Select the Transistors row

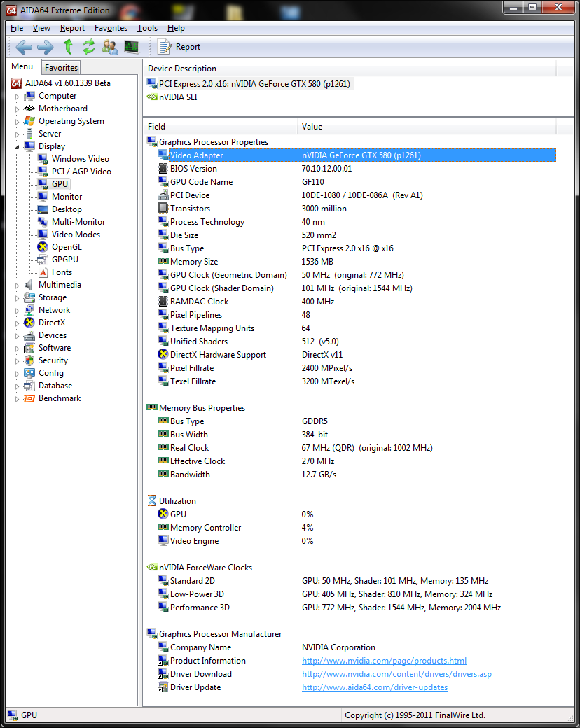pyautogui.click(x=356, y=209)
